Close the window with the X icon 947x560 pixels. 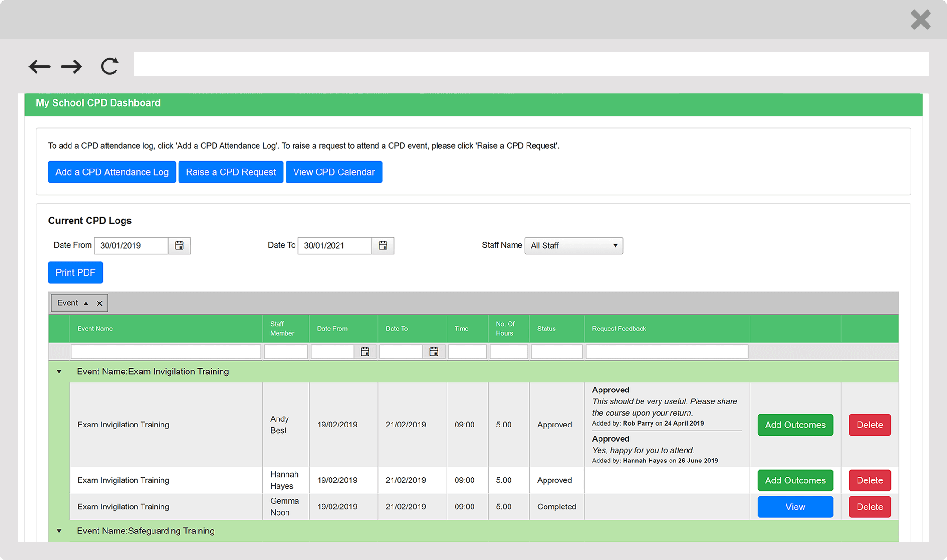920,20
